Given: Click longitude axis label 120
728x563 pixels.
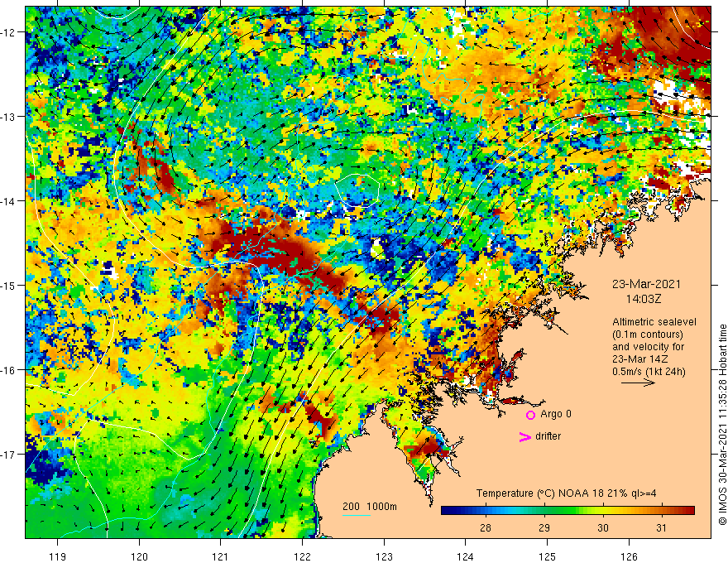Looking at the screenshot, I should pos(139,556).
